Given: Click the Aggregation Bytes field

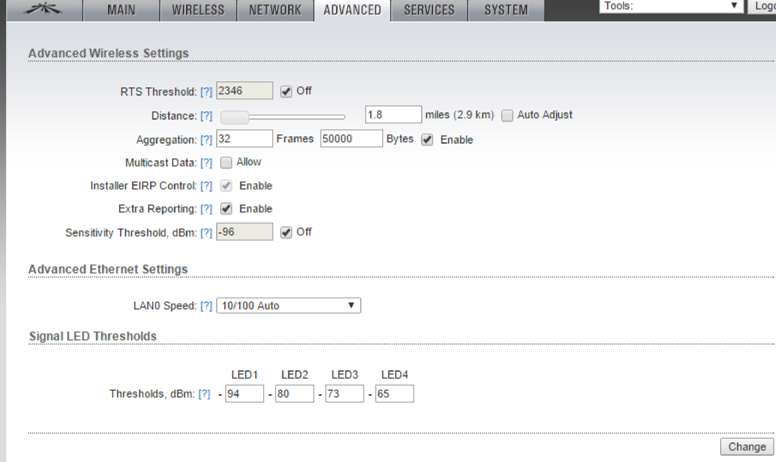Looking at the screenshot, I should pyautogui.click(x=351, y=139).
